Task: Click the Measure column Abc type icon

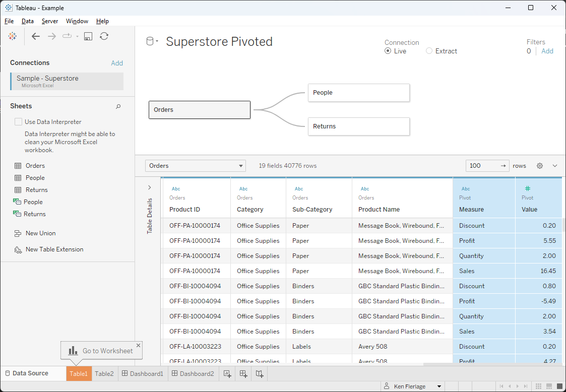Action: pos(466,189)
